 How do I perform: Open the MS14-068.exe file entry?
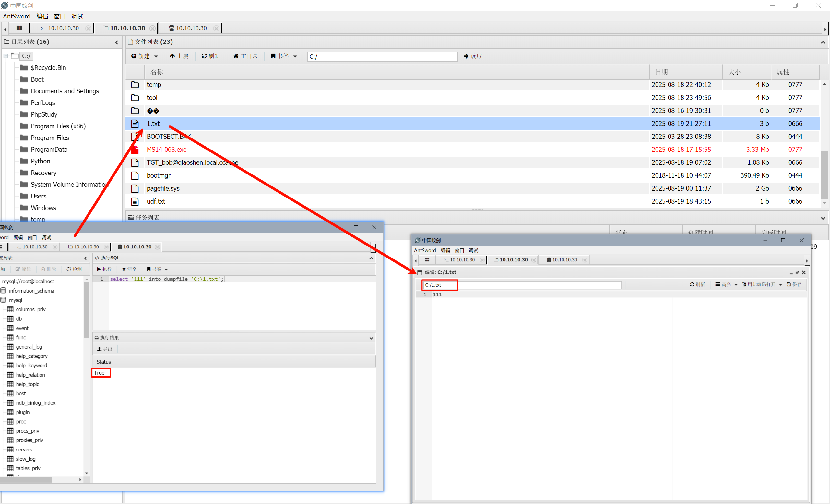(166, 149)
